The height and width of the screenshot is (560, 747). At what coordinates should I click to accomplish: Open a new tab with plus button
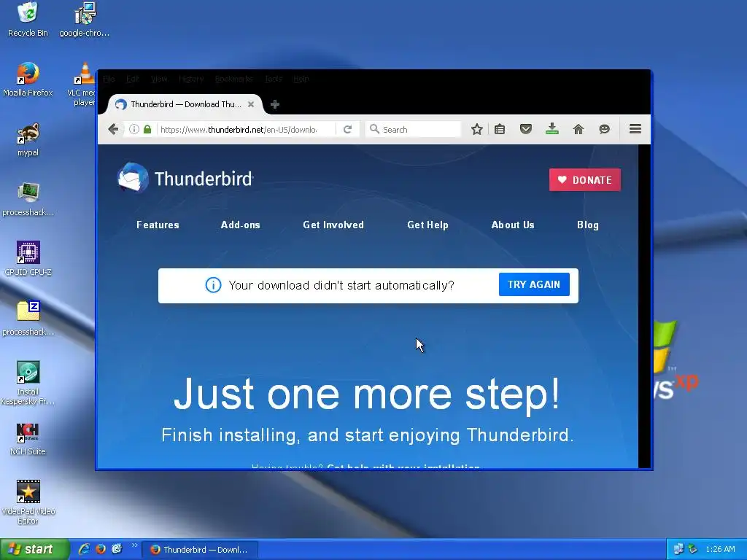[x=275, y=104]
